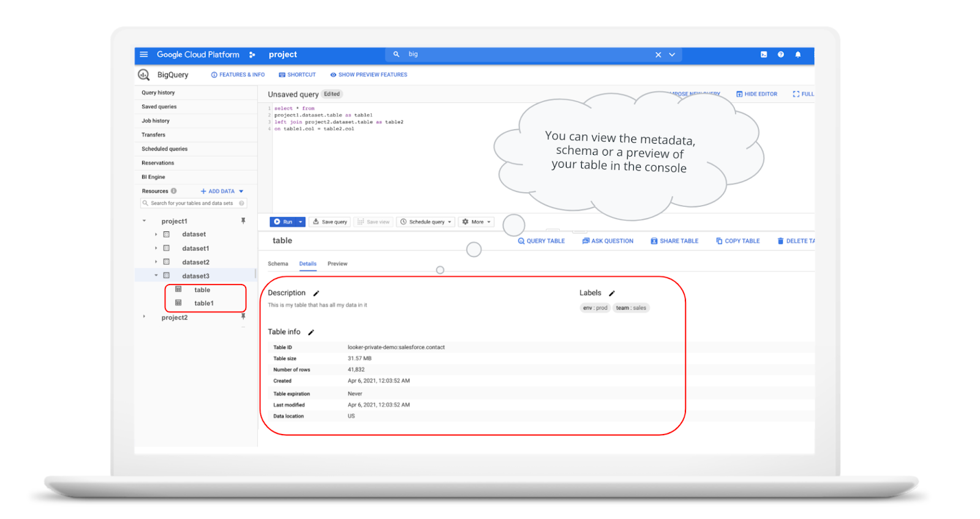Image resolution: width=980 pixels, height=519 pixels.
Task: Open Saved queries
Action: click(159, 106)
